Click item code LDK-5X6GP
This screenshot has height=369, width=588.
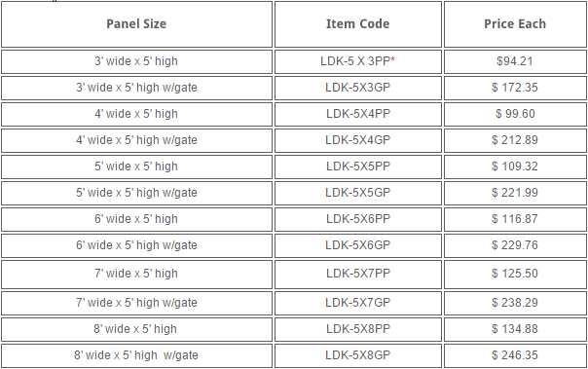[357, 245]
